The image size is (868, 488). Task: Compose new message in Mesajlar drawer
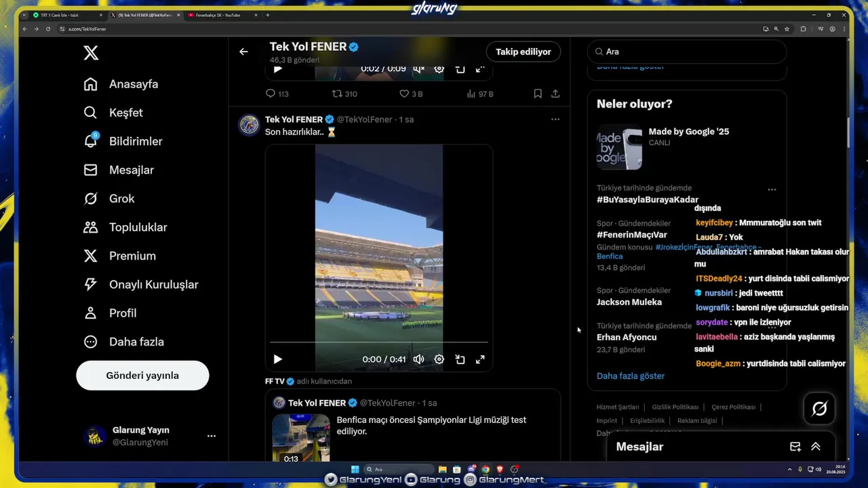[x=795, y=447]
